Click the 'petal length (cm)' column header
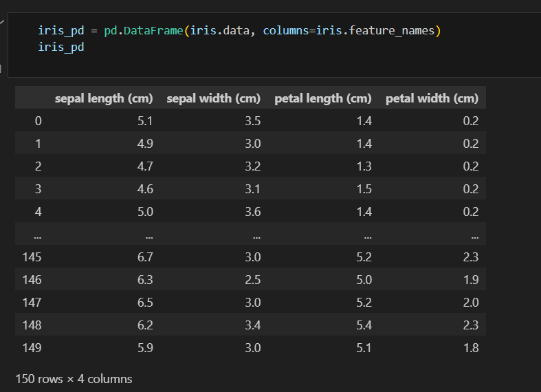 (x=323, y=98)
